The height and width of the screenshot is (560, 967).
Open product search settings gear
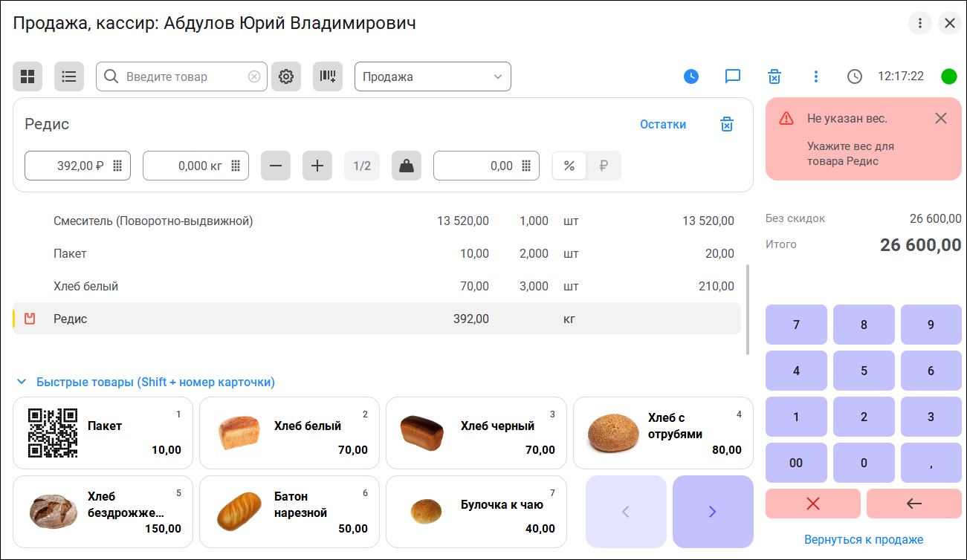286,76
